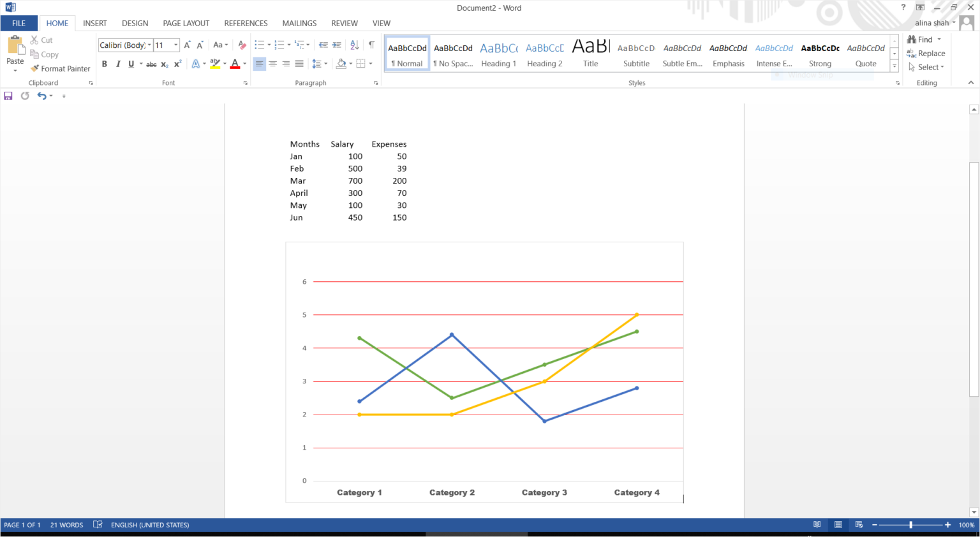Viewport: 980px width, 537px height.
Task: Apply the Heading 1 style
Action: click(498, 54)
